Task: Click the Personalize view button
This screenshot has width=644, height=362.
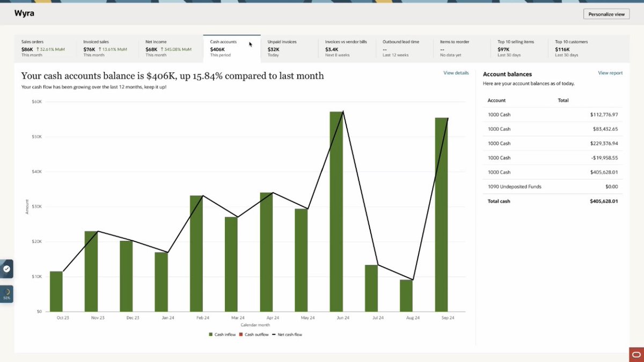Action: tap(606, 14)
